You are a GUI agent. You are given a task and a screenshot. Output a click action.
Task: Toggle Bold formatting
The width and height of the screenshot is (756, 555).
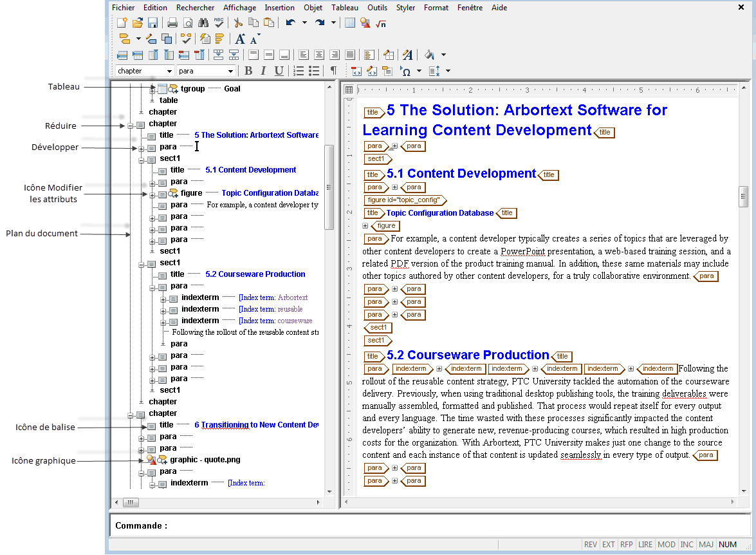tap(248, 71)
